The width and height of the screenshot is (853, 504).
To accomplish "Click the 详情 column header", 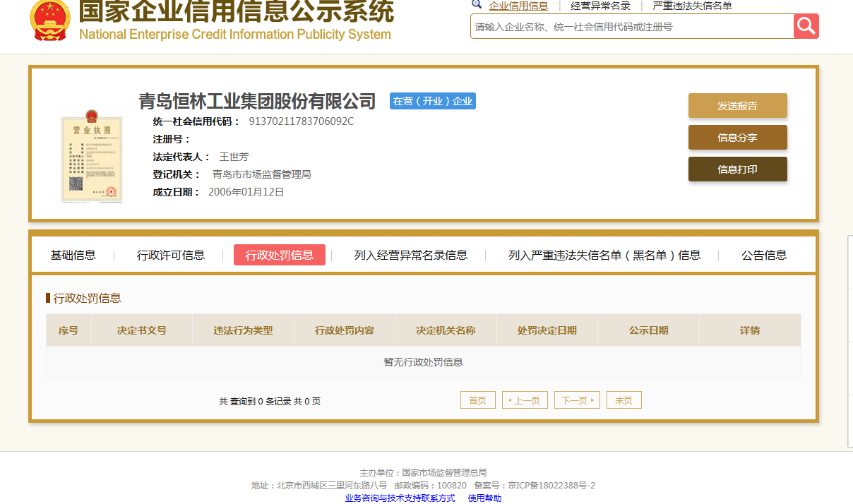I will [750, 330].
